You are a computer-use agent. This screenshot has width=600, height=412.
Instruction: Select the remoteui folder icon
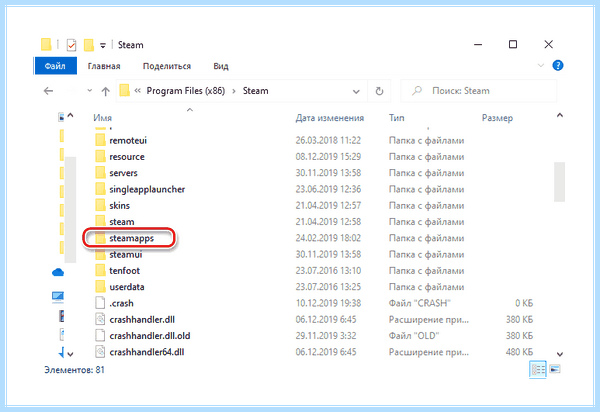point(100,140)
